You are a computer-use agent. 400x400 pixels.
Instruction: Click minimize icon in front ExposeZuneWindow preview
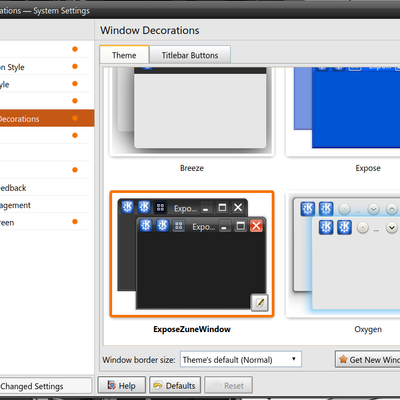(224, 227)
